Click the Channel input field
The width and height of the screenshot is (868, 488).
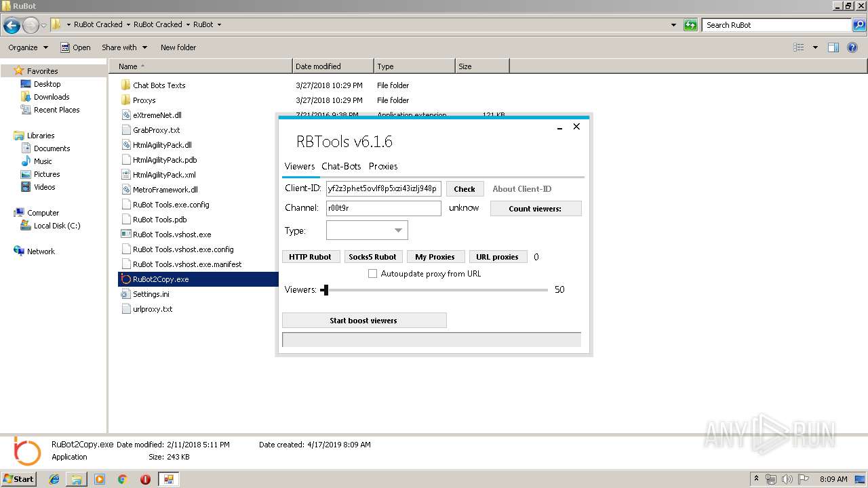point(383,208)
